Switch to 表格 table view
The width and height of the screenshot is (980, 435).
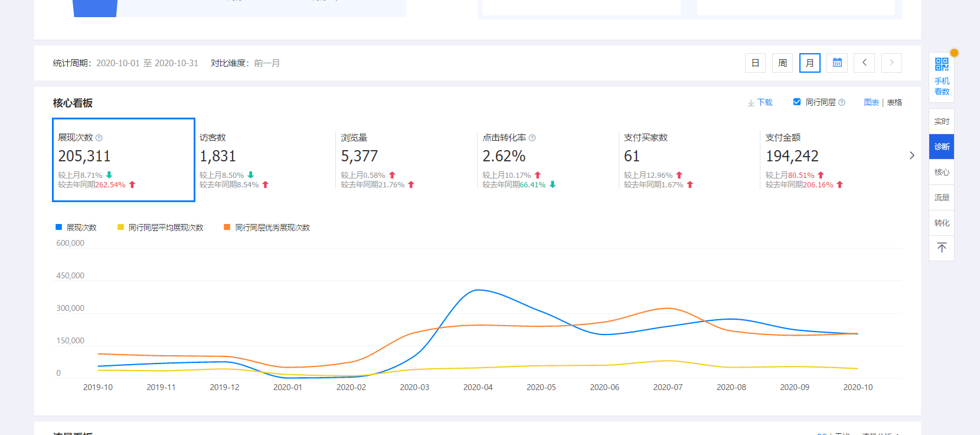point(894,102)
